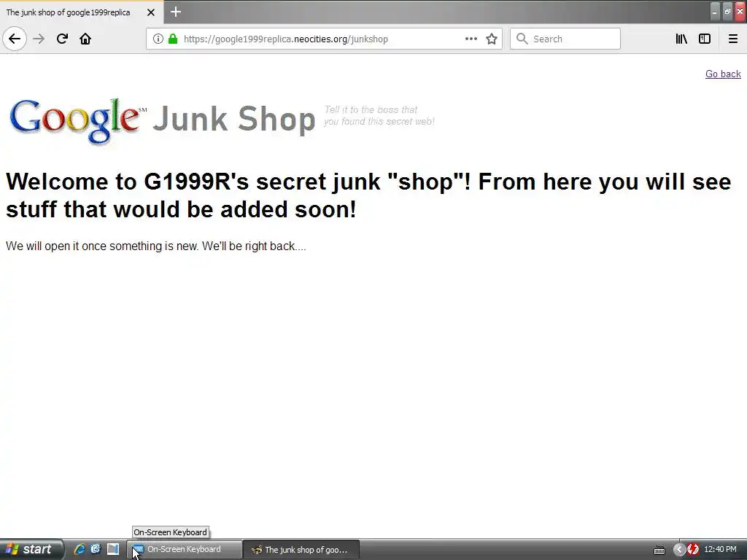Follow the Go back link
Viewport: 747px width, 560px height.
click(723, 74)
